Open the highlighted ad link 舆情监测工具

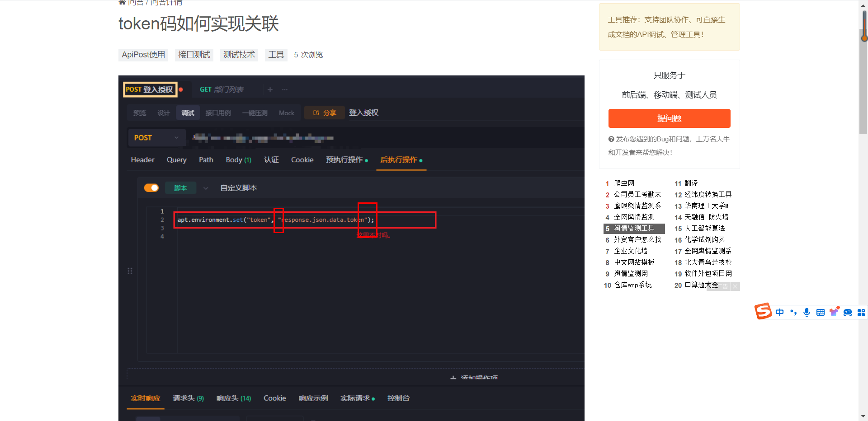(634, 229)
